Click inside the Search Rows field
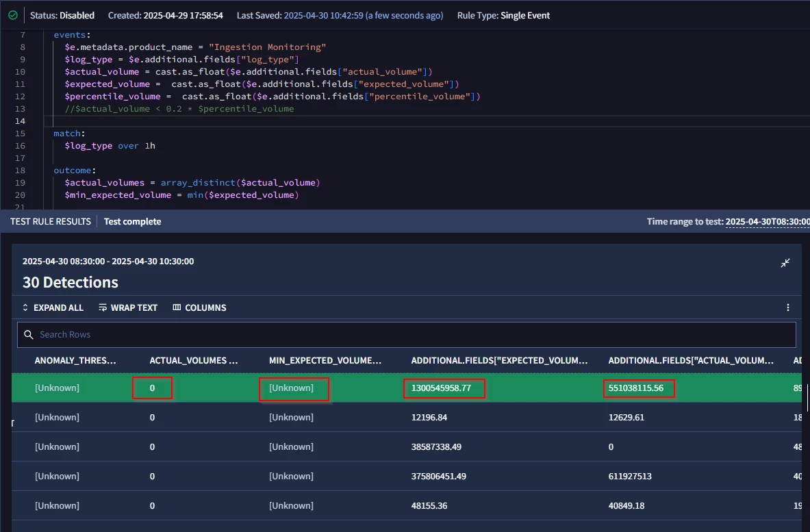 pos(407,335)
